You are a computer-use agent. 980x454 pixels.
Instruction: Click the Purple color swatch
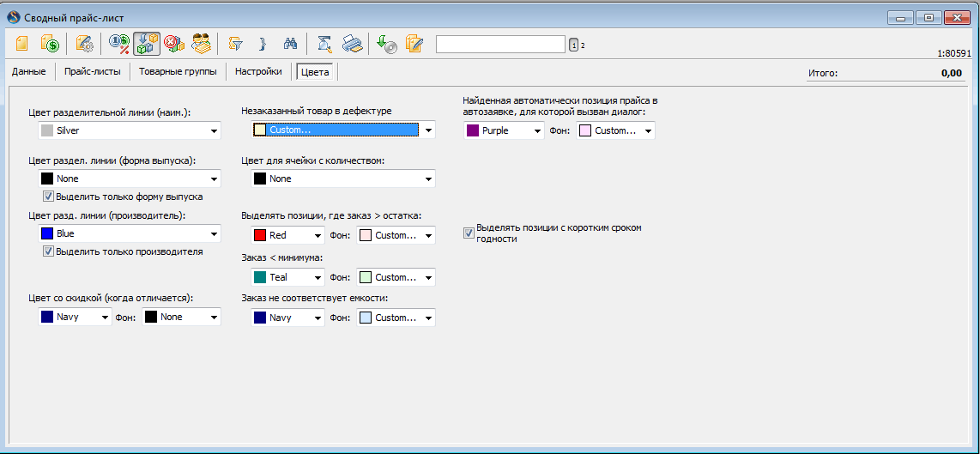tap(473, 130)
